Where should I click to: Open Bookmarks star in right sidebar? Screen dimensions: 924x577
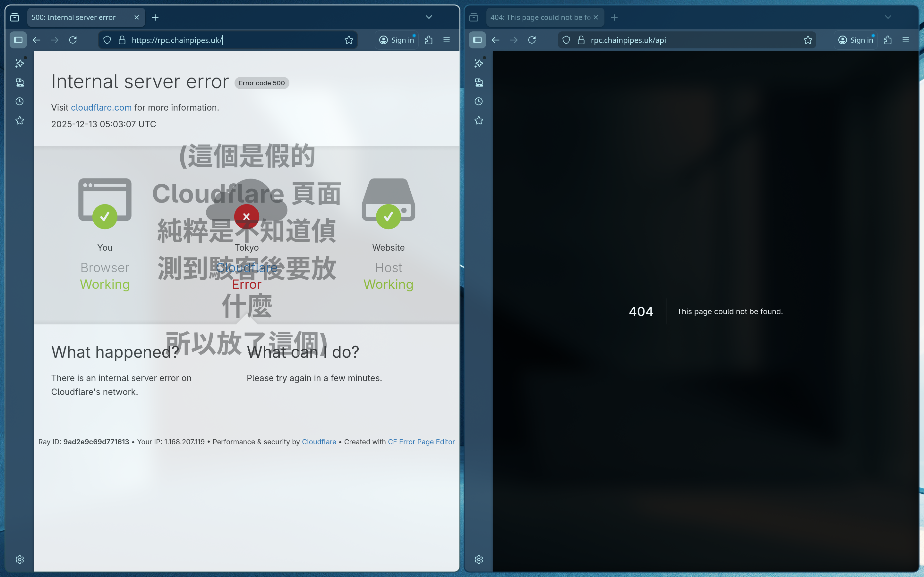click(x=479, y=121)
